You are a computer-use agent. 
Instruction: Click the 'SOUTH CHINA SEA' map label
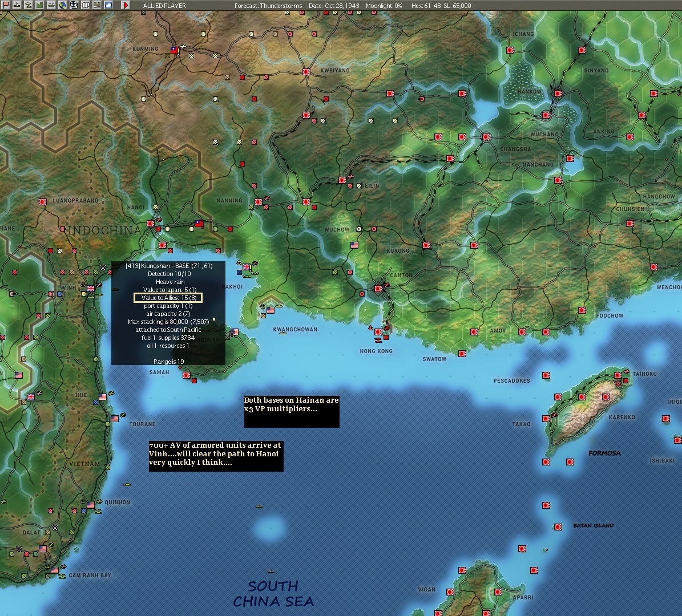point(273,594)
